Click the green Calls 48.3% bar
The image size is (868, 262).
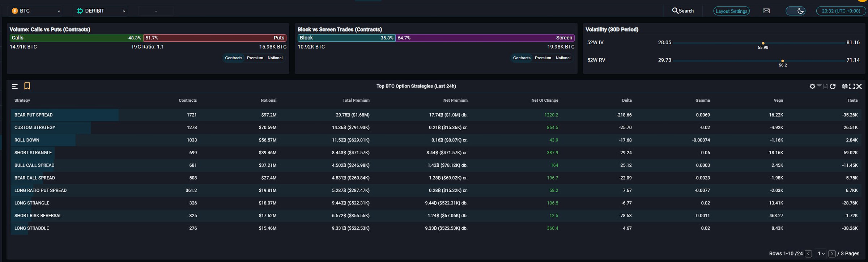76,38
